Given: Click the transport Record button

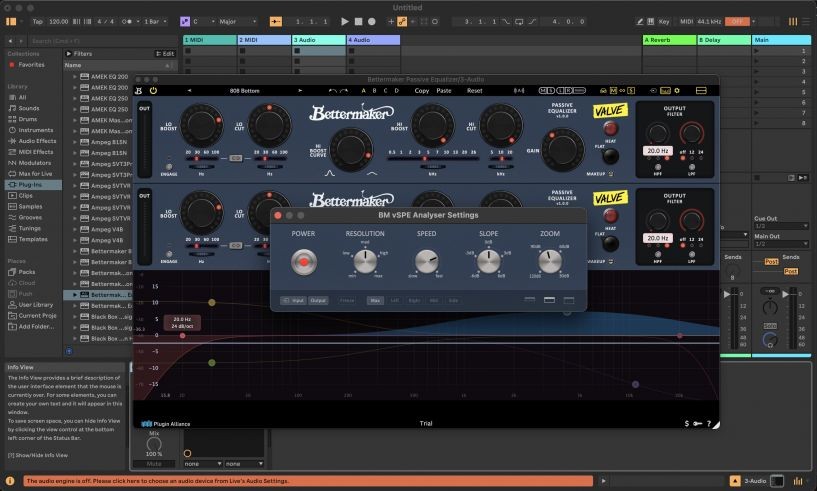Looking at the screenshot, I should [371, 21].
